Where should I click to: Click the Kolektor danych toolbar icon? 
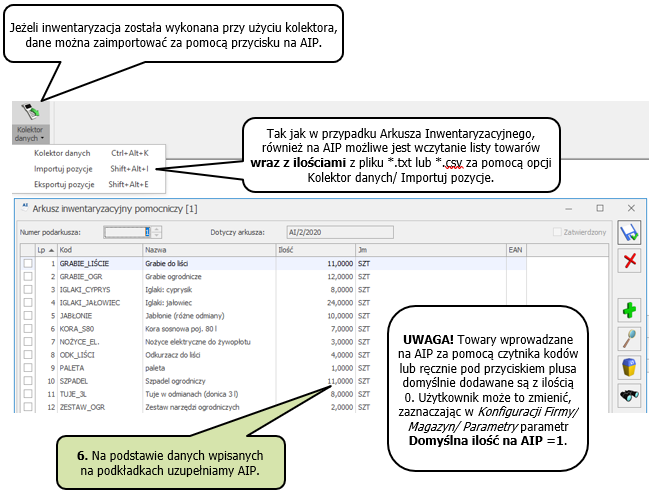pyautogui.click(x=30, y=113)
